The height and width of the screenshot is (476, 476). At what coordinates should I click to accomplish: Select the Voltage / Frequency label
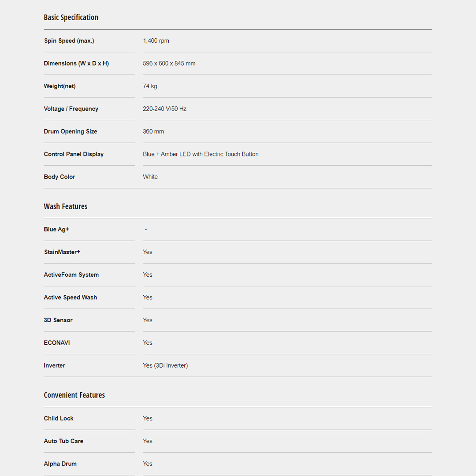pos(71,109)
